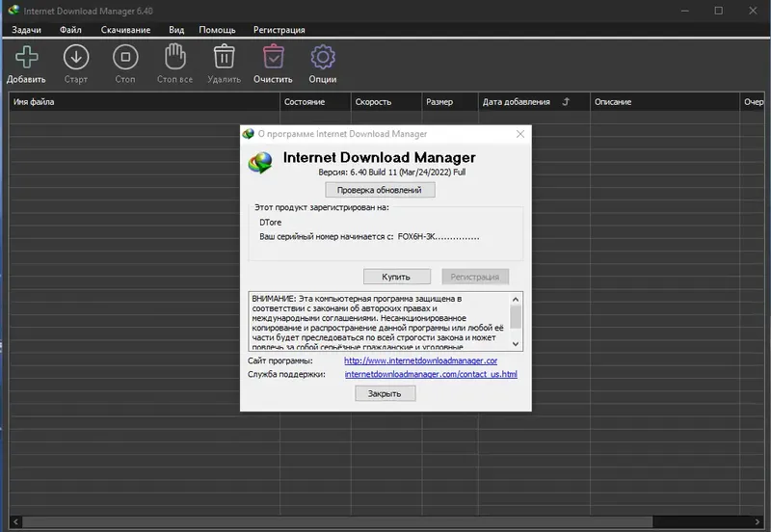Image resolution: width=771 pixels, height=532 pixels.
Task: Sort by Состояние column header
Action: pos(315,102)
